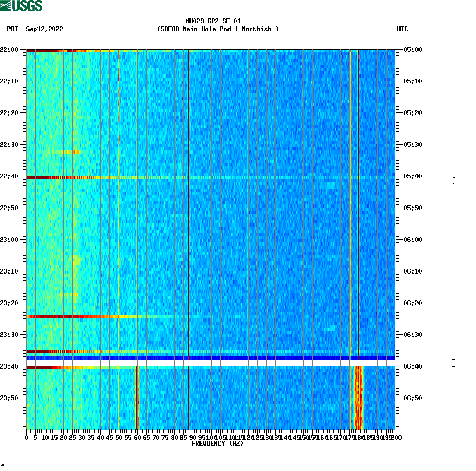This screenshot has height=471, width=476.
Task: Collapse the bottom bracket near 06:50
Action: pos(452,396)
